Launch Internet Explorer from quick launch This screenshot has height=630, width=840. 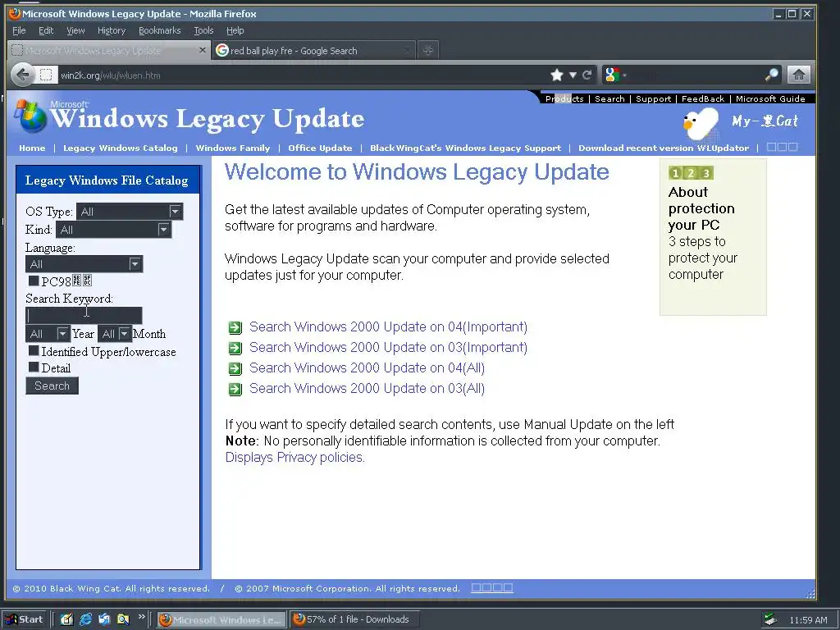(85, 619)
